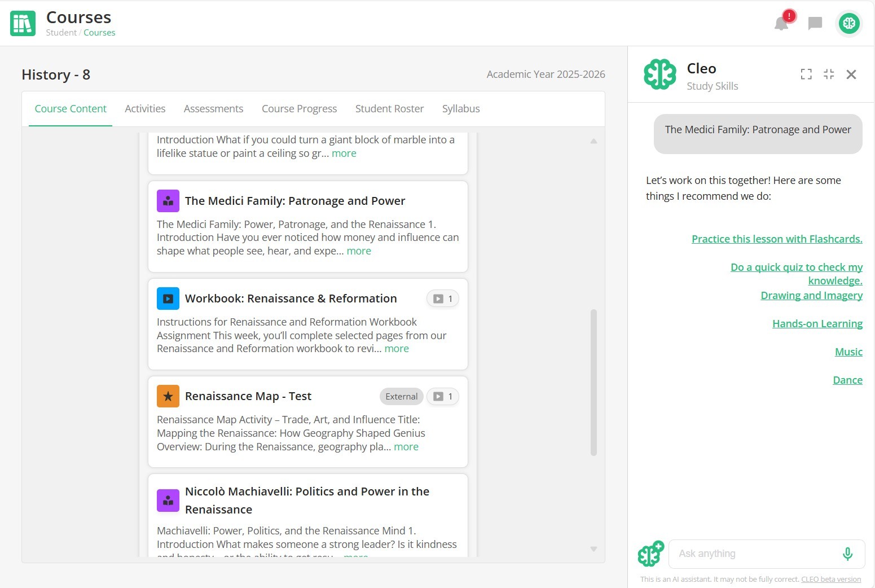The height and width of the screenshot is (588, 875).
Task: Click the Student breadcrumb
Action: [61, 33]
